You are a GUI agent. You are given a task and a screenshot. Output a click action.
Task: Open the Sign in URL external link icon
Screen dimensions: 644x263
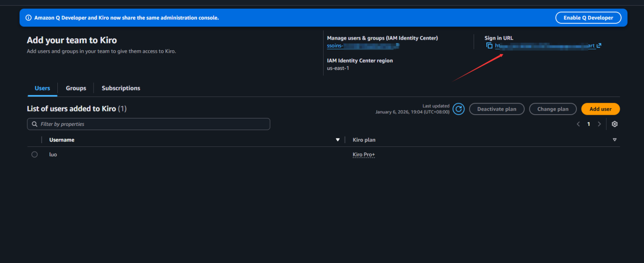[599, 46]
